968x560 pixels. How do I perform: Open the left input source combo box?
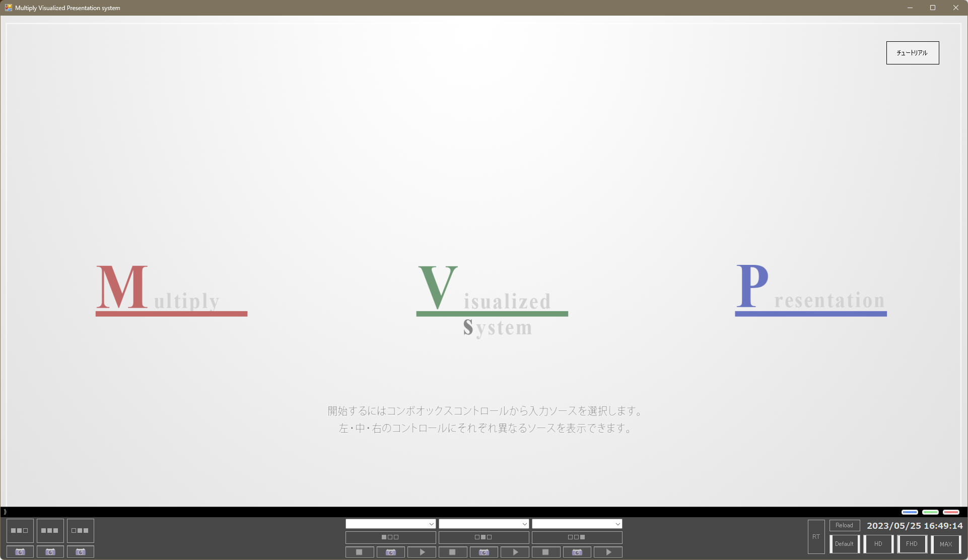pyautogui.click(x=390, y=524)
